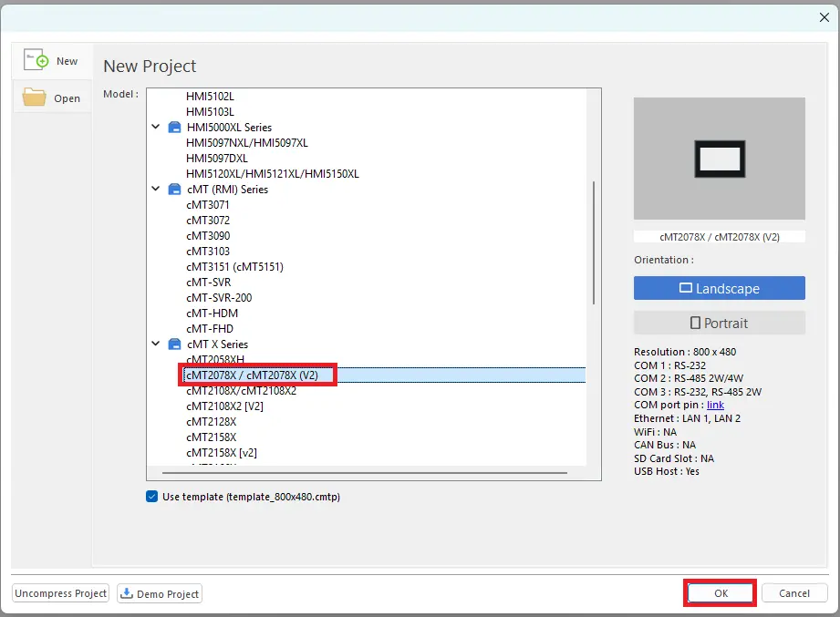Open the folder icon for existing projects
Screen dimensions: 840x617
35,98
